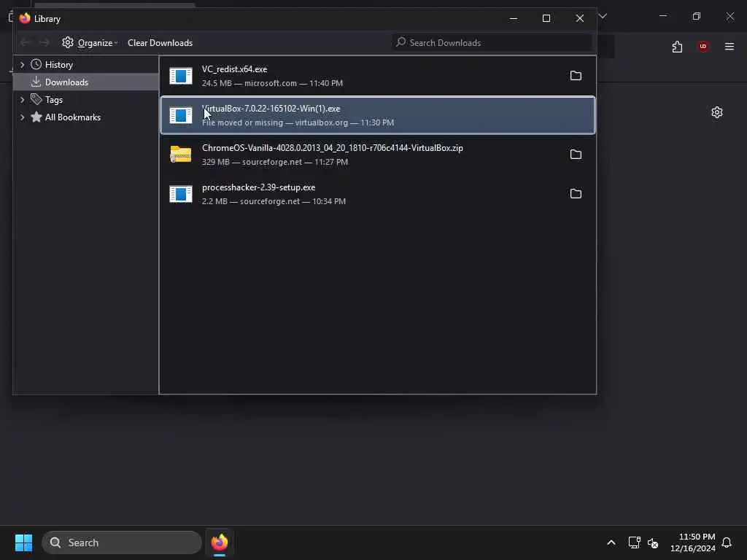This screenshot has width=747, height=560.
Task: Select VirtualBox-7.0.22-165102-Win(1).exe entry
Action: (x=378, y=115)
